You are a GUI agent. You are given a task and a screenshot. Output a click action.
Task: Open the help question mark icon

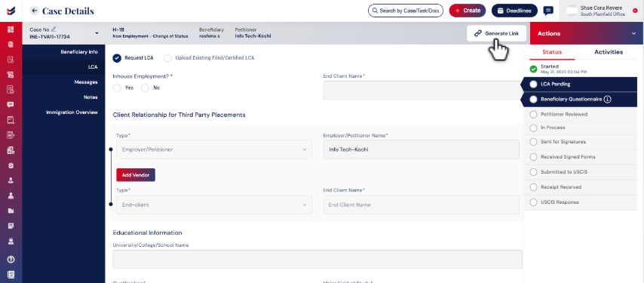(11, 260)
